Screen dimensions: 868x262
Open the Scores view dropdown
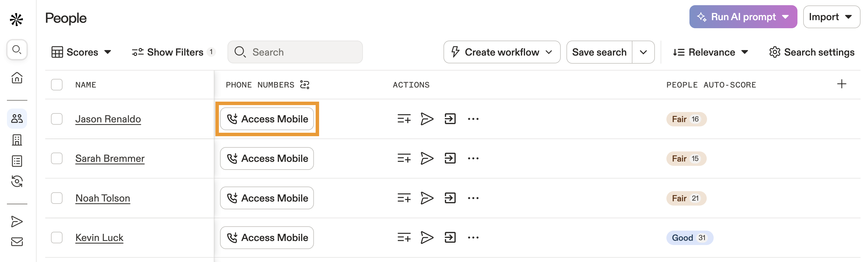click(x=81, y=52)
